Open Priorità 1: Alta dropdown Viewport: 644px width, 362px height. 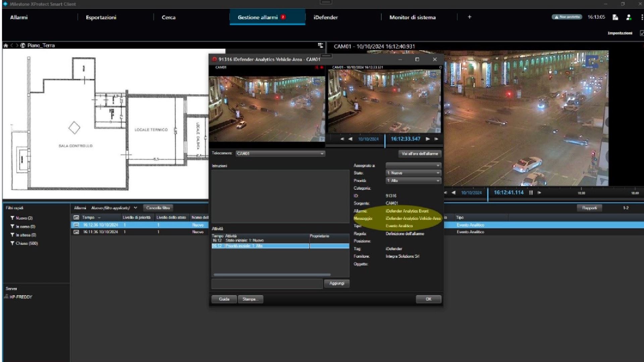pos(413,181)
